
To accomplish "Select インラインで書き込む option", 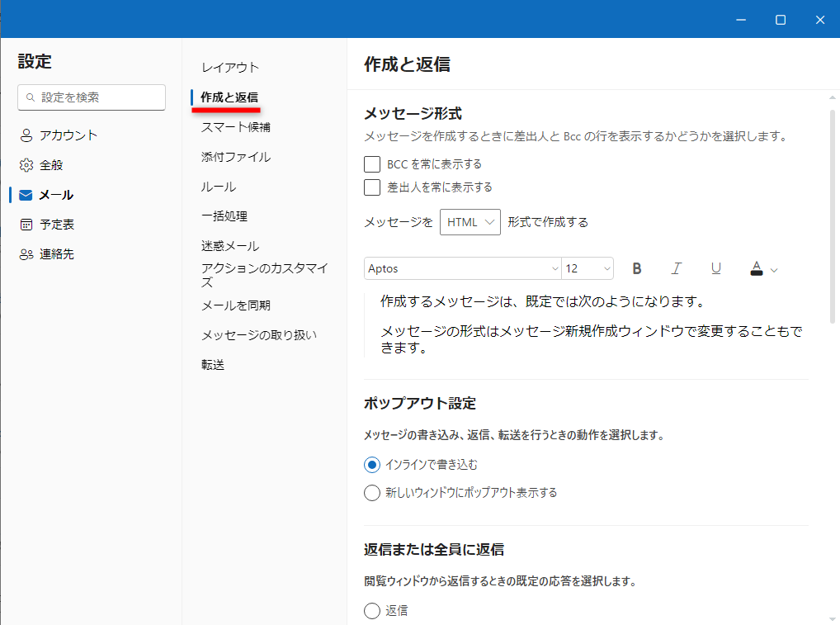I will (371, 464).
